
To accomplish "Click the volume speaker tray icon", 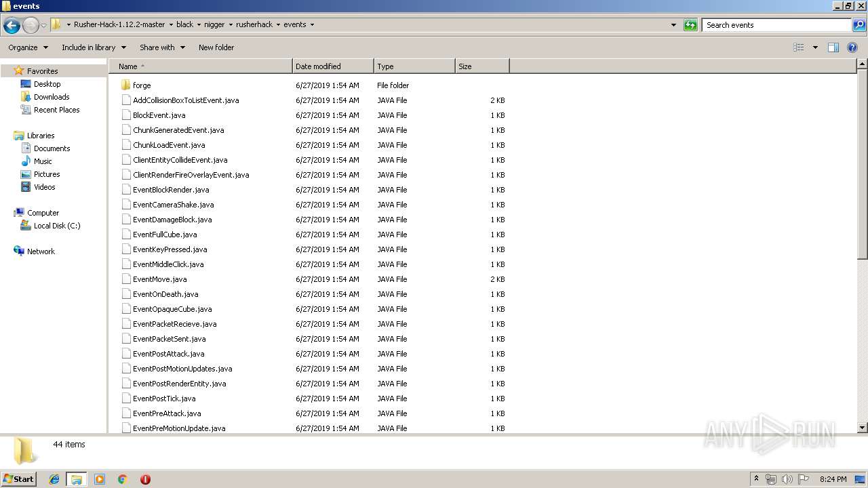I will pyautogui.click(x=787, y=479).
